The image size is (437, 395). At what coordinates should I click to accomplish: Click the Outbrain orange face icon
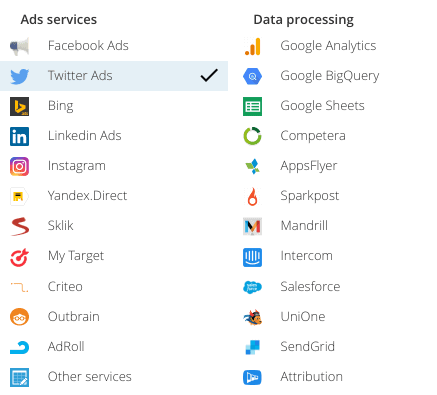tap(19, 317)
